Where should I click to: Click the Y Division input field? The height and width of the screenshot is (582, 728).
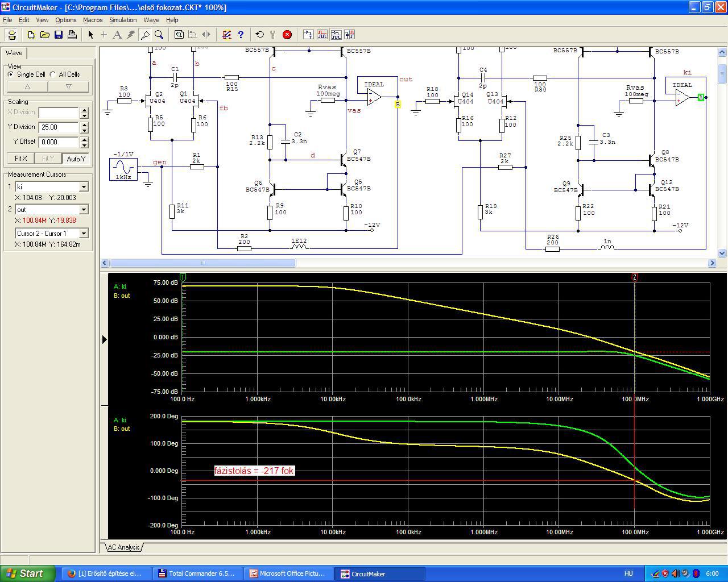pyautogui.click(x=59, y=127)
